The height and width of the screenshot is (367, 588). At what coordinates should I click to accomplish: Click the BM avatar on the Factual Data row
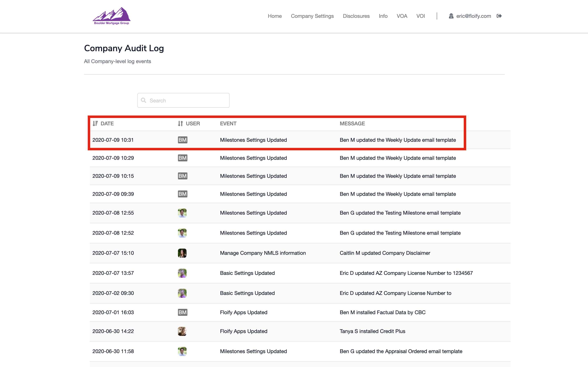[x=182, y=312]
